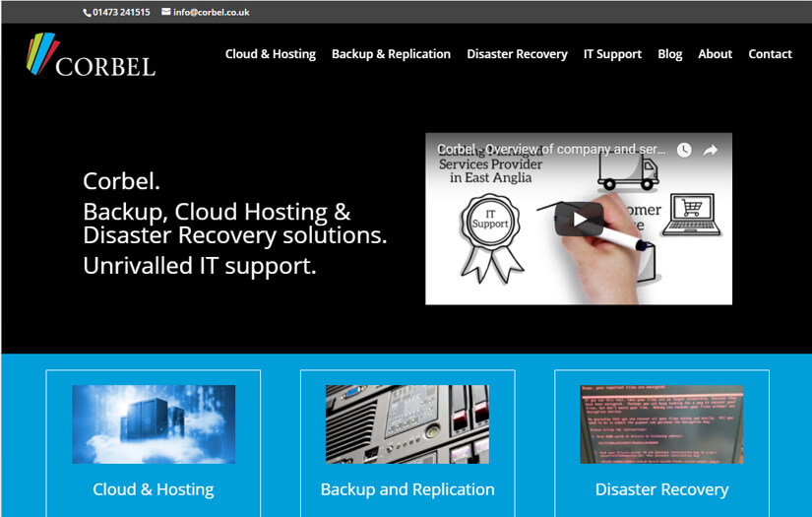The width and height of the screenshot is (812, 517).
Task: Click the Corbel logo
Action: point(92,55)
